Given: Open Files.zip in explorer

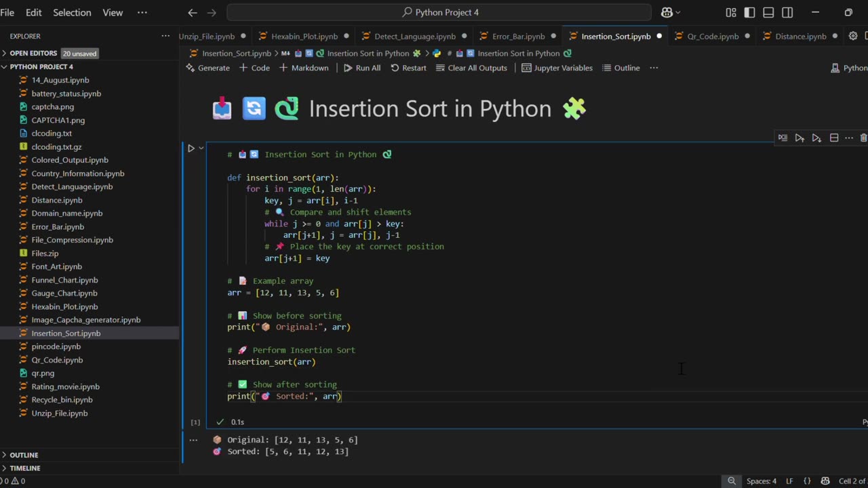Looking at the screenshot, I should tap(45, 253).
